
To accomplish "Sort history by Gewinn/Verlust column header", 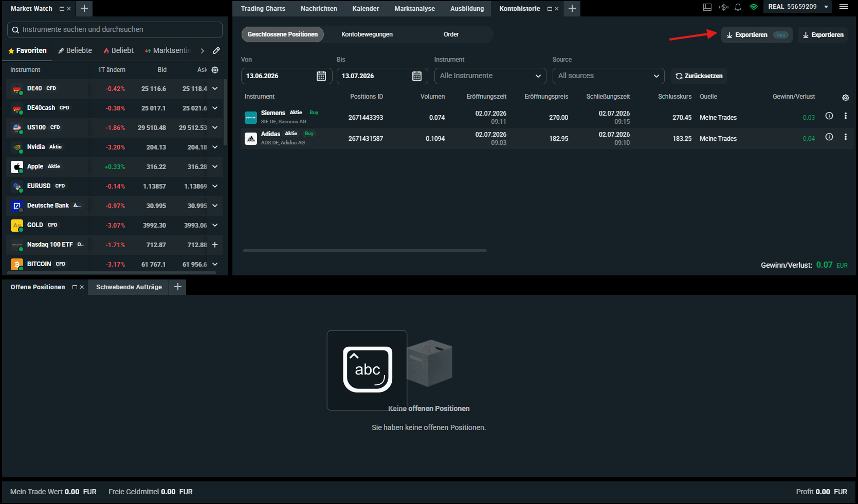I will (x=794, y=97).
